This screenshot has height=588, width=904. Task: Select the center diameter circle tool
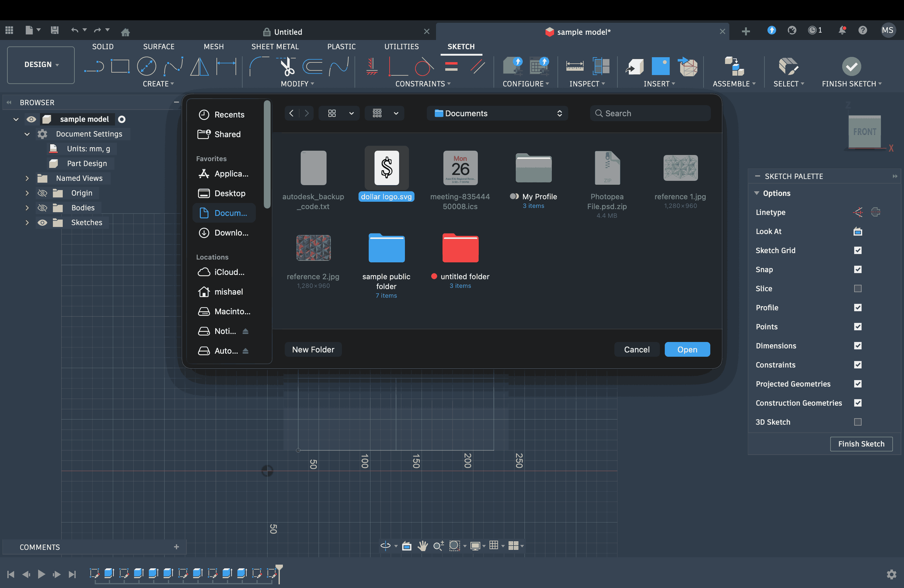pos(147,66)
